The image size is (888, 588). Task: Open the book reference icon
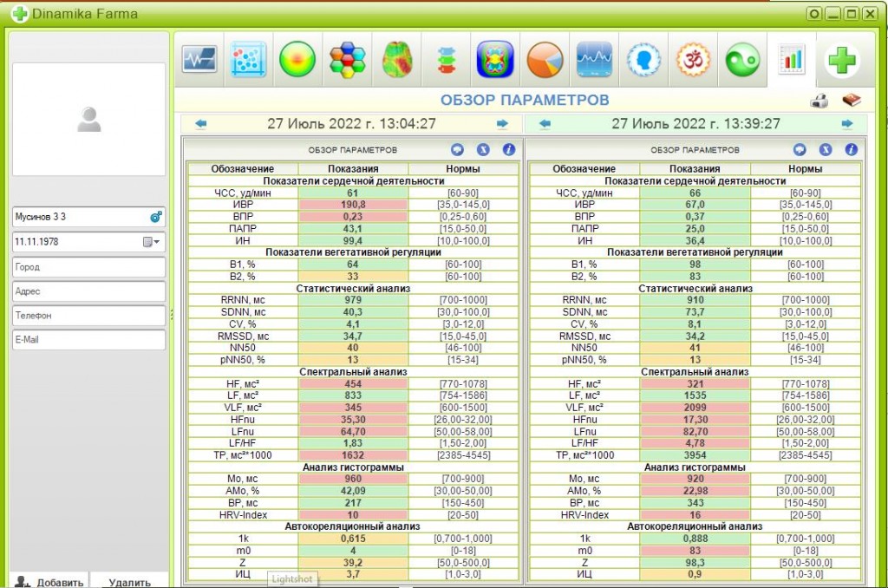coord(852,101)
